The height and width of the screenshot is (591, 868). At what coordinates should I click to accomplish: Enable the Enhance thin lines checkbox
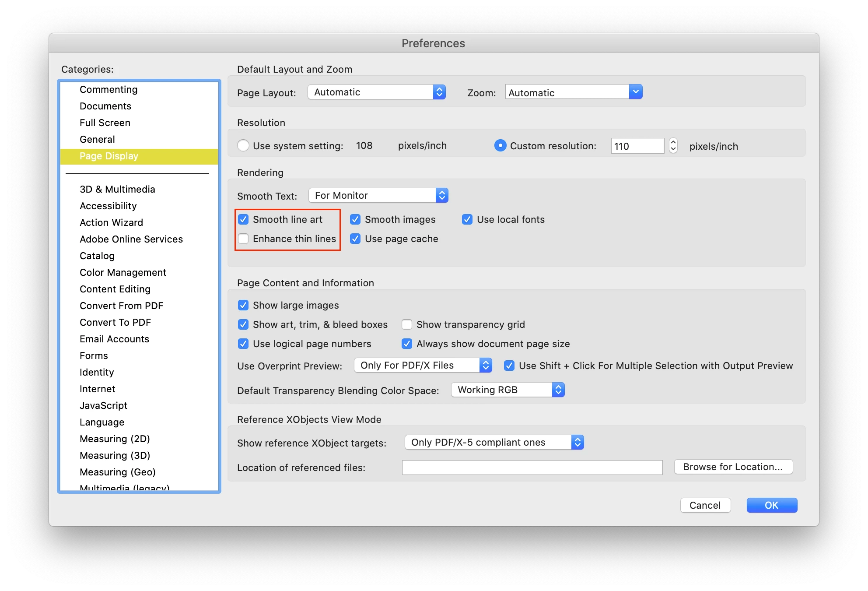point(243,239)
